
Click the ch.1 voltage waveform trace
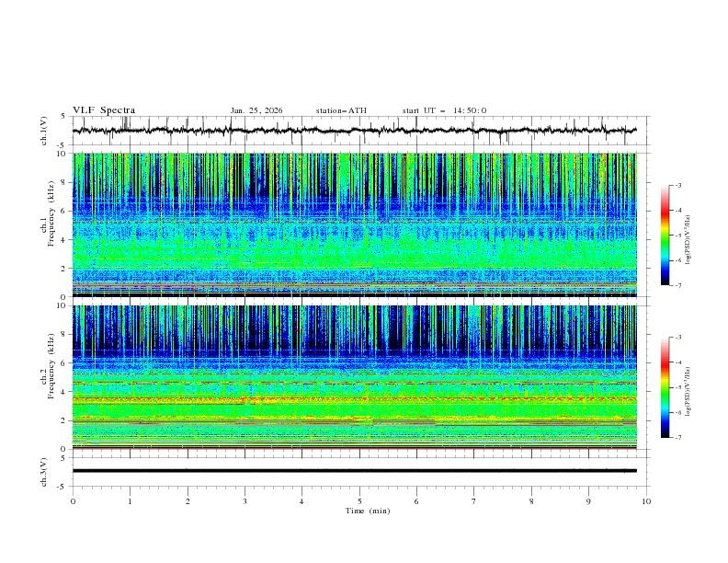[354, 131]
